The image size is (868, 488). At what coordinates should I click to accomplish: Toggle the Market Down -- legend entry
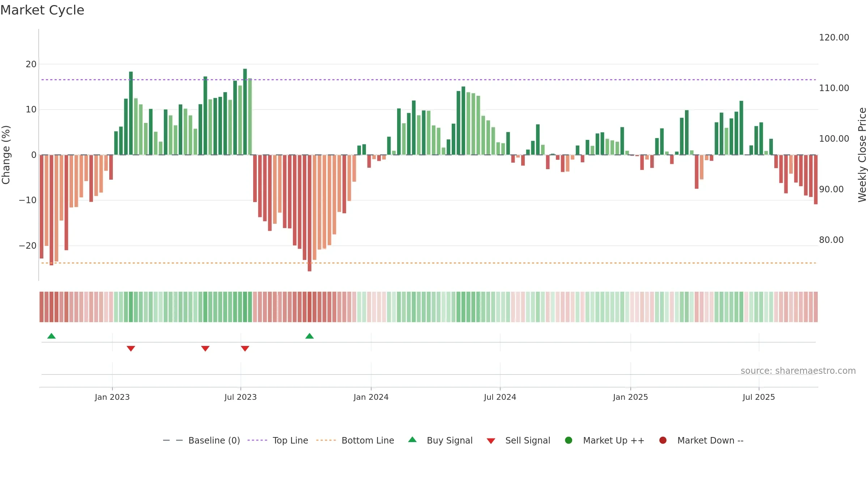coord(701,440)
